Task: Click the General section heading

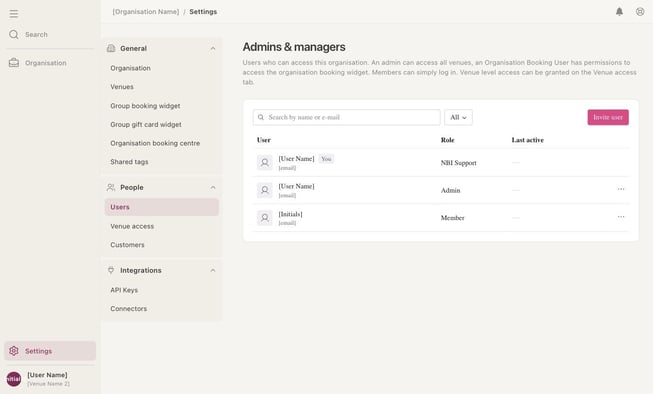Action: point(133,48)
